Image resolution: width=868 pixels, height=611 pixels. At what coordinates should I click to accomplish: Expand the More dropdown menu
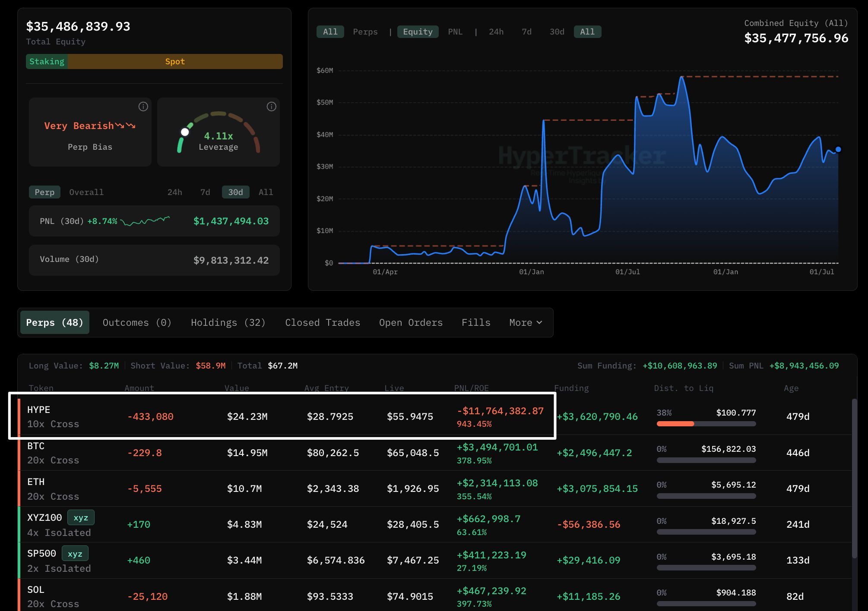(526, 322)
